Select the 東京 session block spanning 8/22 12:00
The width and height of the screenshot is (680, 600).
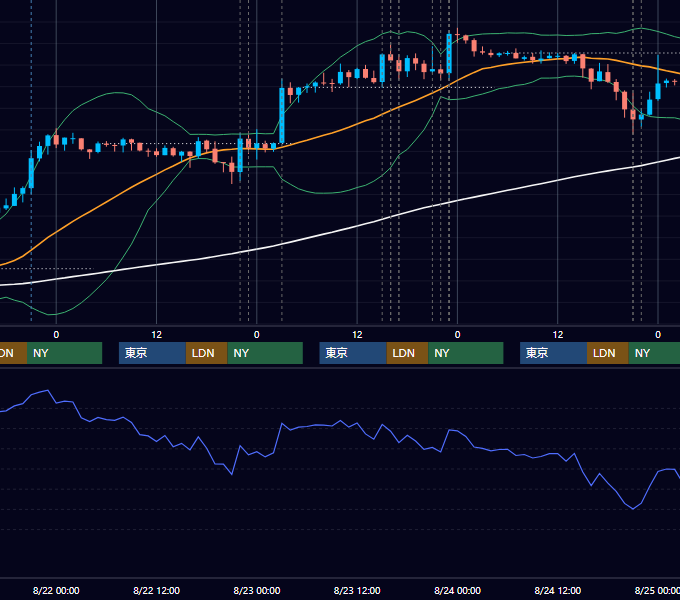[x=152, y=353]
